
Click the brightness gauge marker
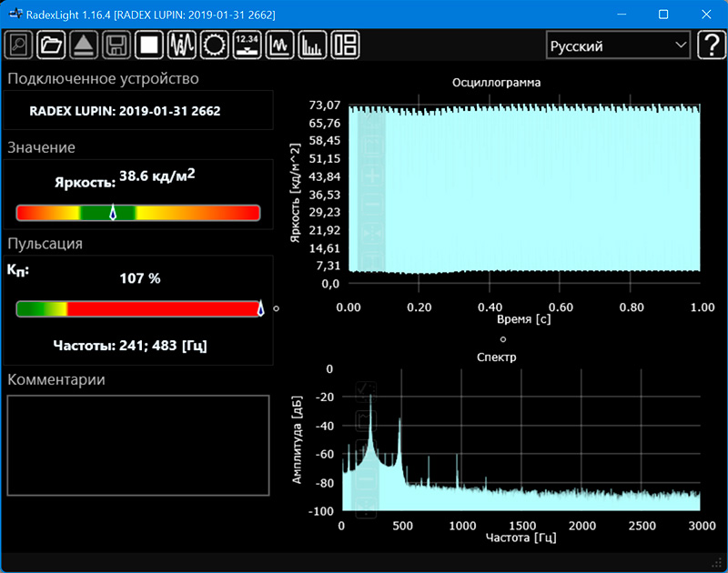click(113, 213)
